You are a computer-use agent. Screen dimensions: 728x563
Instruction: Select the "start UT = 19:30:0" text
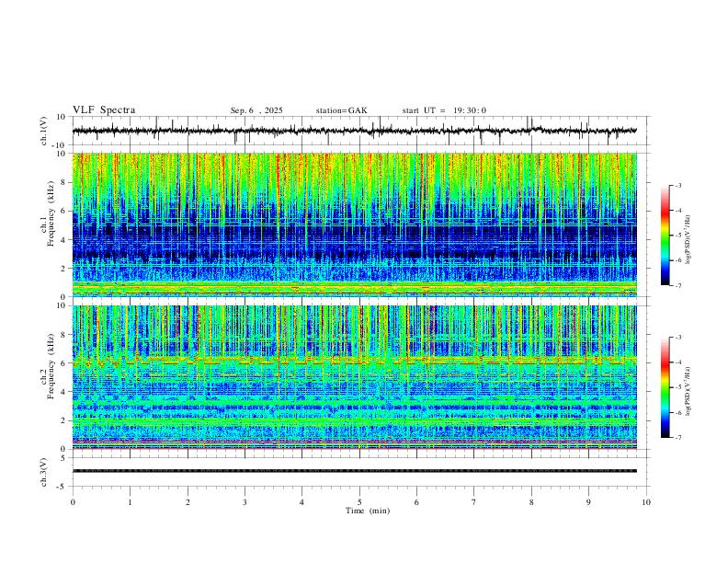click(444, 110)
